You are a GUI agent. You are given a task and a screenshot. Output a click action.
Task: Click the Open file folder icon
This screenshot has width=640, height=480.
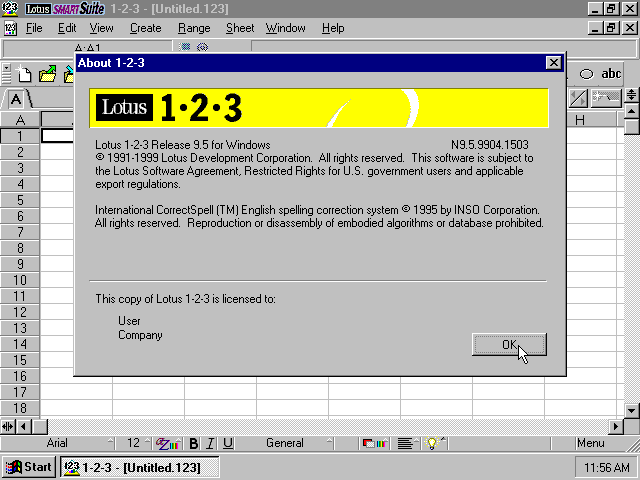(47, 74)
